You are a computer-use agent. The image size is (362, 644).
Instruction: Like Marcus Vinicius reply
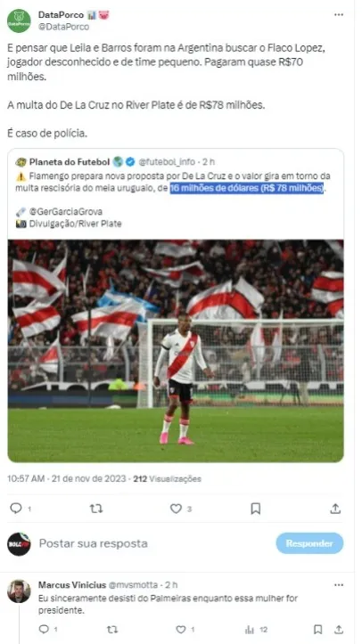pyautogui.click(x=181, y=629)
